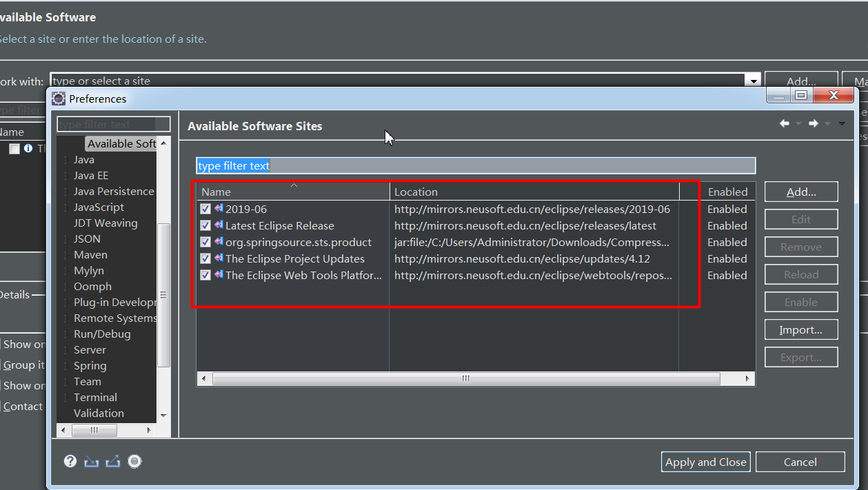Click the site icon beside 2019-06

[x=219, y=208]
